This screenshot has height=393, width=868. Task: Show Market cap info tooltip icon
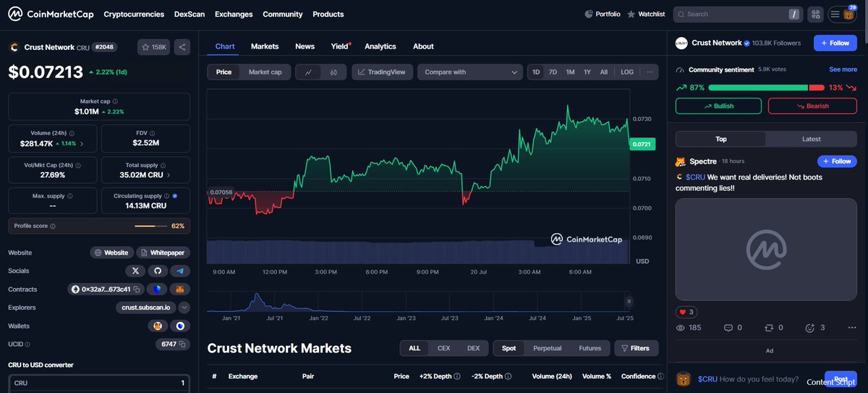click(x=115, y=101)
